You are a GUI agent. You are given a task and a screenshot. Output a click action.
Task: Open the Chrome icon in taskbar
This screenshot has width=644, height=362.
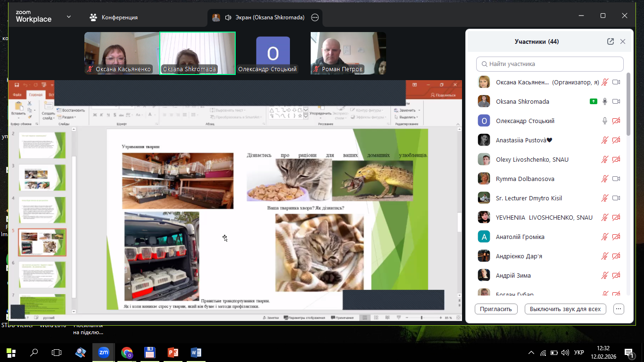click(127, 352)
